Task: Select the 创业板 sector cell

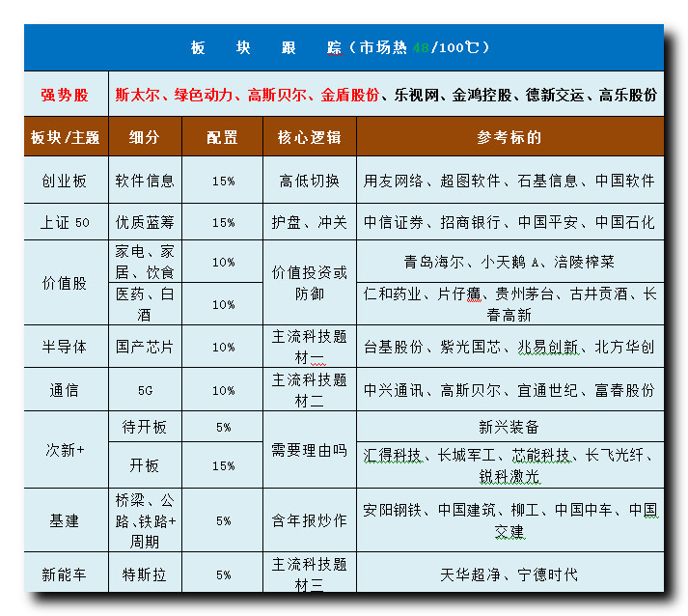Action: pyautogui.click(x=65, y=181)
